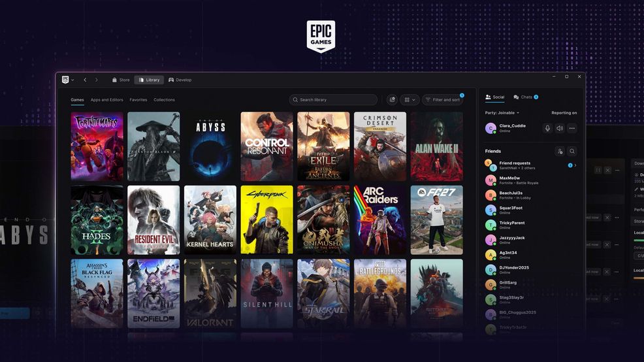This screenshot has height=362, width=644.
Task: Select the Library tab
Action: click(x=149, y=80)
